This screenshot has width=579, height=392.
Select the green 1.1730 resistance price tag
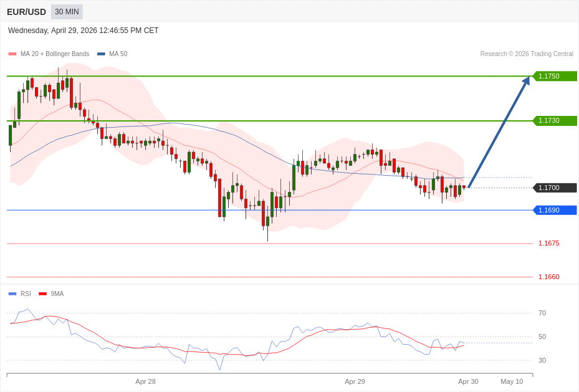pos(554,120)
